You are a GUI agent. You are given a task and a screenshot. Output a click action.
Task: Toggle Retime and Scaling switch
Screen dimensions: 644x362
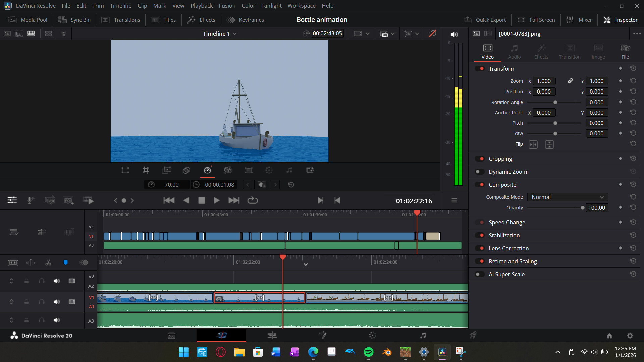pos(480,261)
